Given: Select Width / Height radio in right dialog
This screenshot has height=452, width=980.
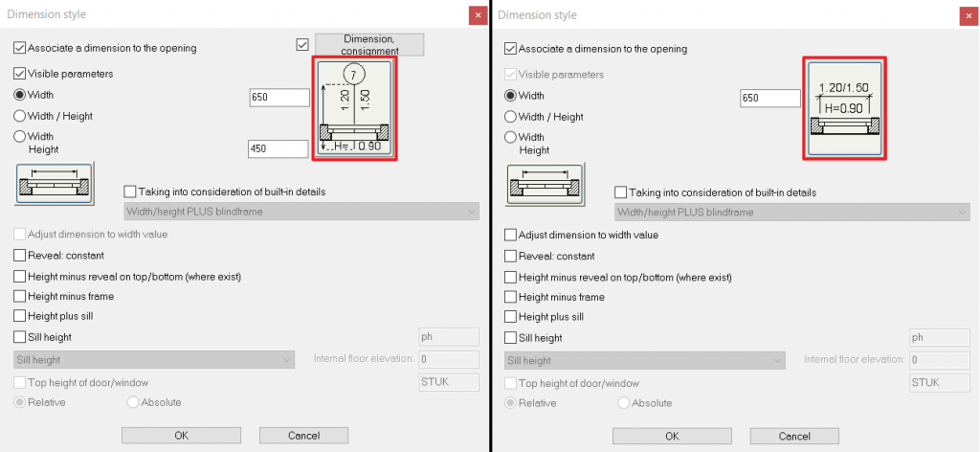Looking at the screenshot, I should tap(510, 117).
